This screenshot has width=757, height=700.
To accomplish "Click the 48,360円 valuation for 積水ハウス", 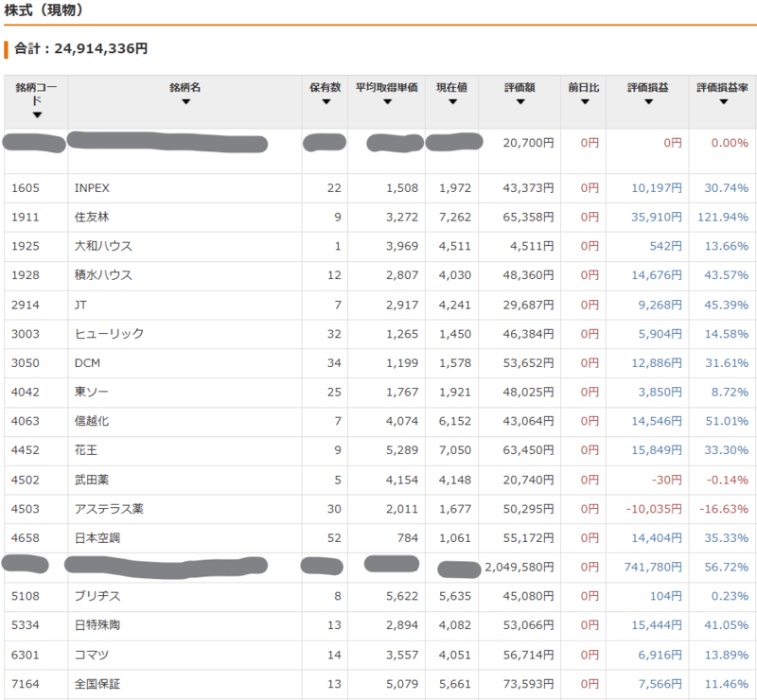I will click(528, 275).
